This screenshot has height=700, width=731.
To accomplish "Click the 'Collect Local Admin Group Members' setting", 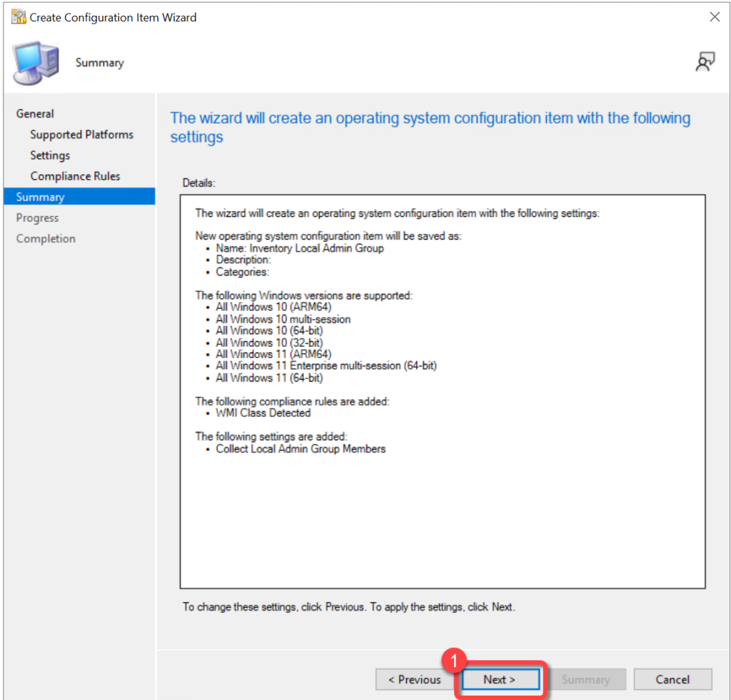I will (x=301, y=449).
